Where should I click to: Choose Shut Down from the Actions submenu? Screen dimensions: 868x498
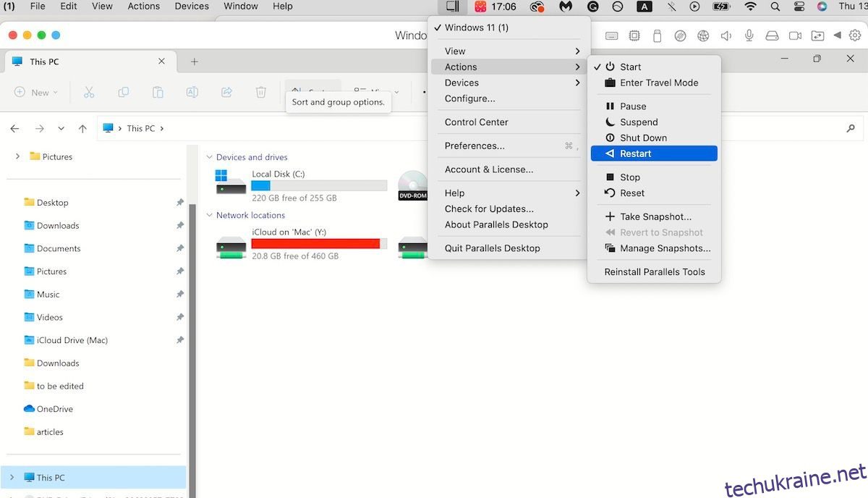click(x=654, y=138)
